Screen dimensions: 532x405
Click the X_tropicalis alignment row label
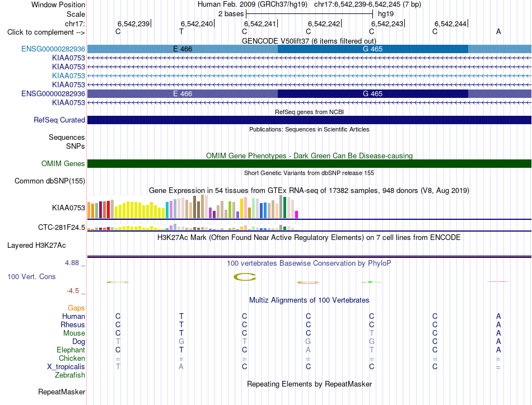point(66,367)
